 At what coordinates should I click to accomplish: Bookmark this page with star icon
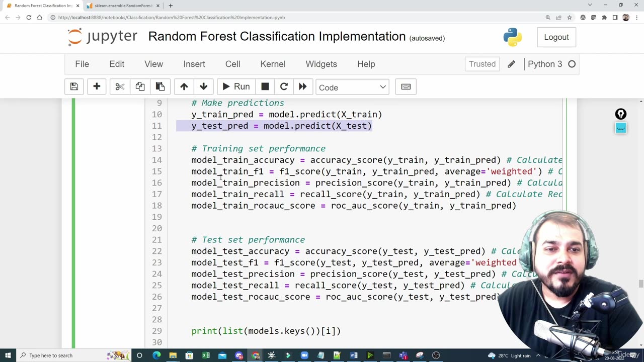569,18
